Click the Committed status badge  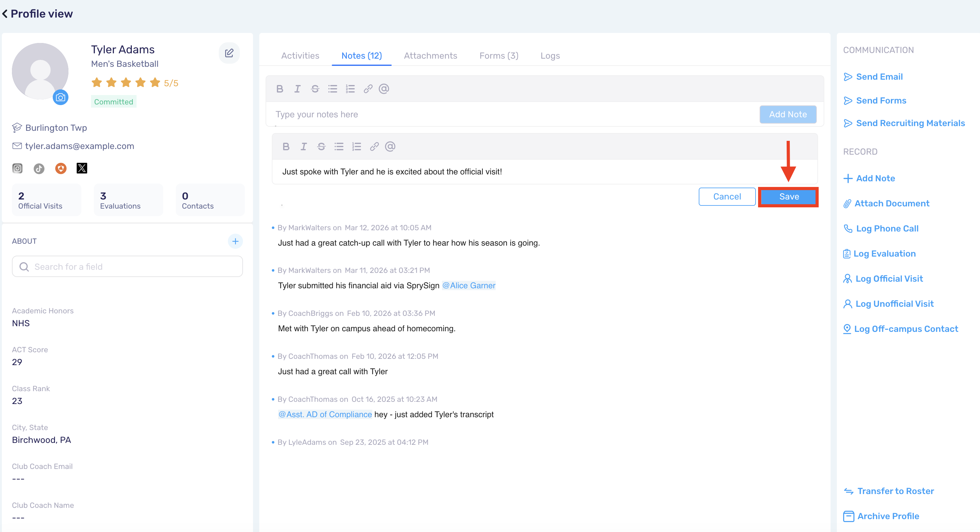[113, 102]
